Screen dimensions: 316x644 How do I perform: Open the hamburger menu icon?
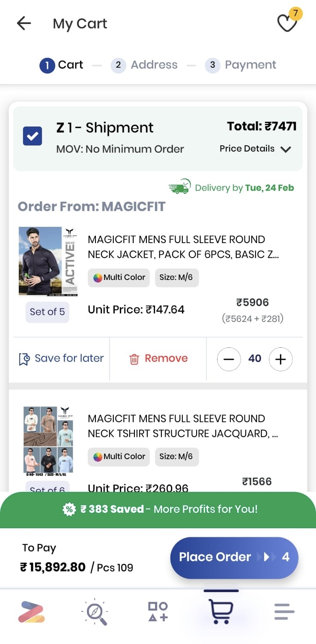point(284,612)
